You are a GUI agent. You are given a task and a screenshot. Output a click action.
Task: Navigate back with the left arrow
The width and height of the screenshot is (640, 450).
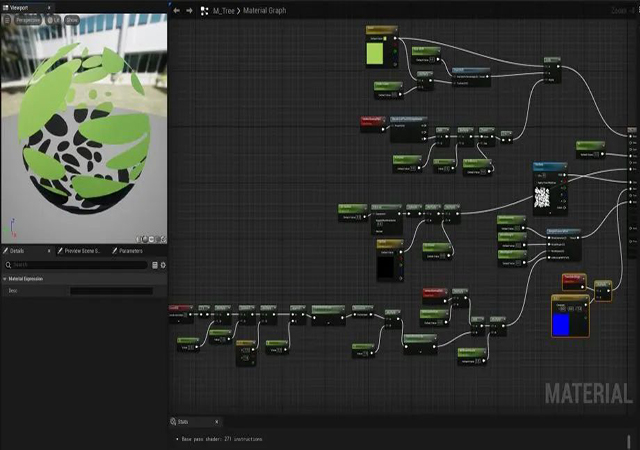coord(177,10)
